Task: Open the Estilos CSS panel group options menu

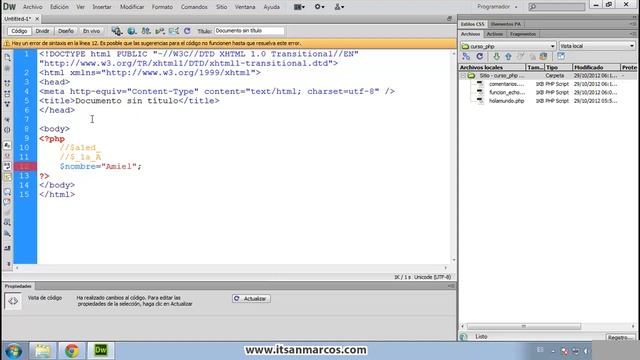Action: click(x=633, y=24)
